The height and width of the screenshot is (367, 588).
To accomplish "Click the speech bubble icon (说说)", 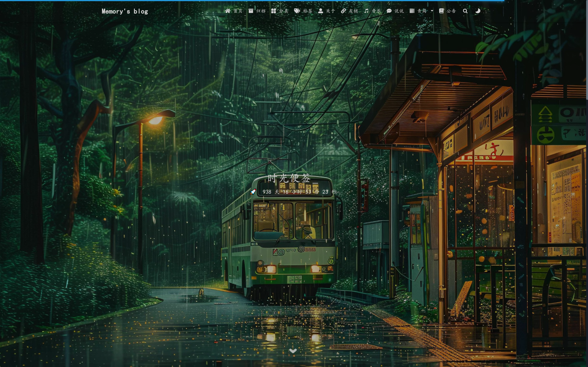I will [389, 11].
